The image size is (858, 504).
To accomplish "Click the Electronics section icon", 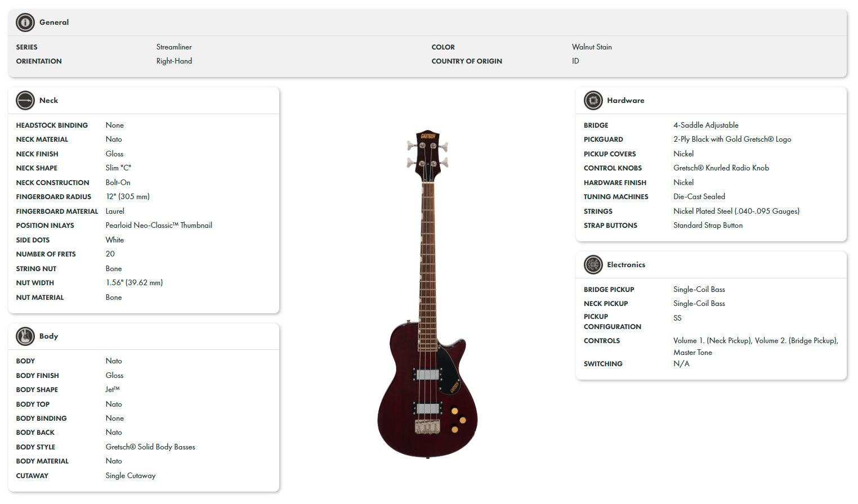I will [593, 265].
